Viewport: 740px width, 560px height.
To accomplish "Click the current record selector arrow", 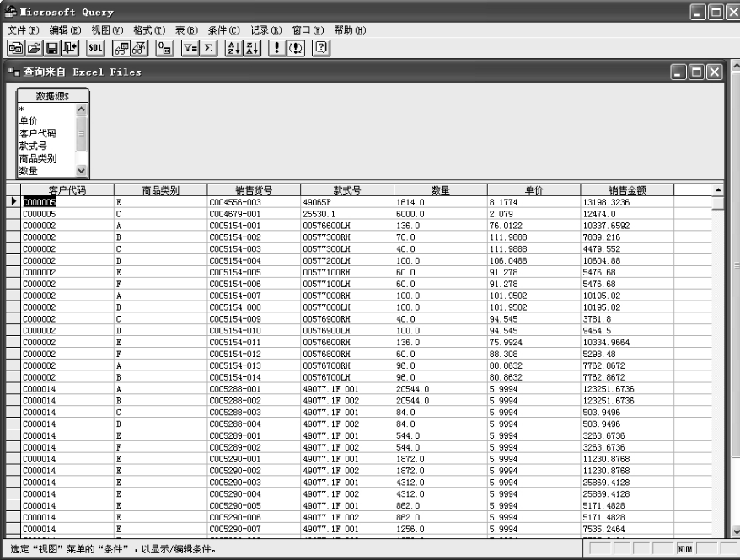I will 13,202.
